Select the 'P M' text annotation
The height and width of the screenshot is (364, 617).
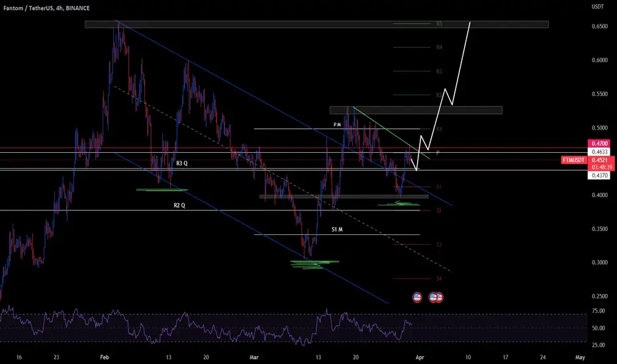(337, 124)
